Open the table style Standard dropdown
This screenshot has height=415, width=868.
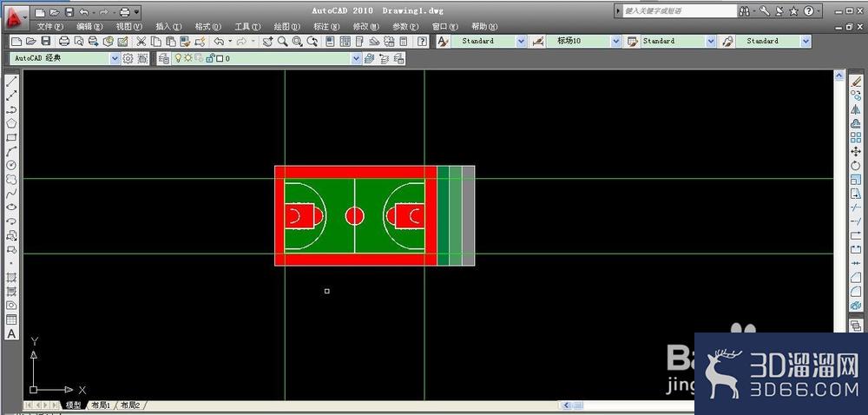tap(712, 41)
